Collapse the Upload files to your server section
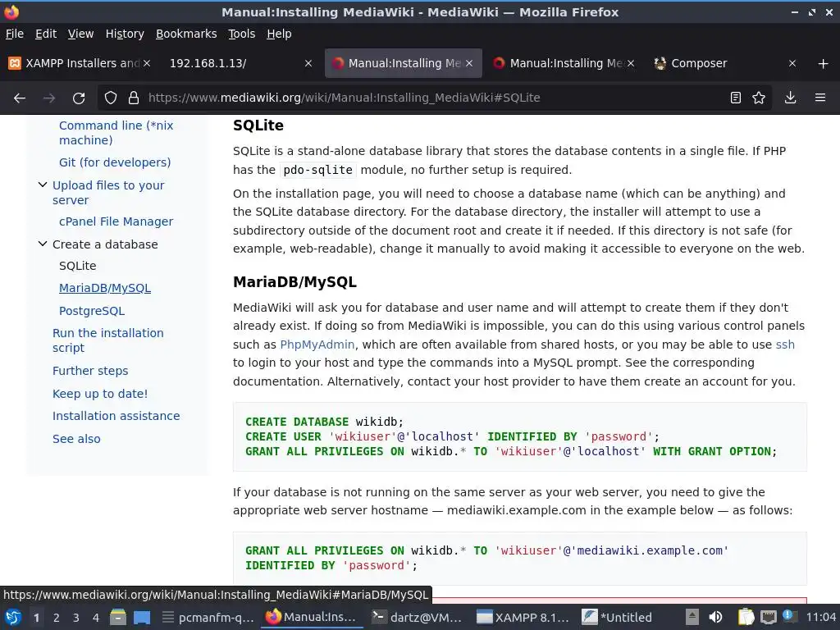 (43, 185)
